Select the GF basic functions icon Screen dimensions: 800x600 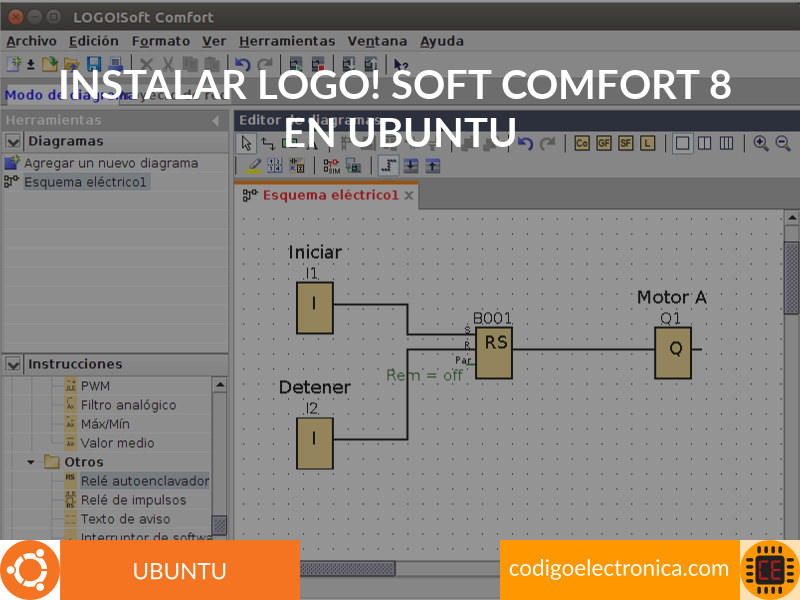coord(603,143)
